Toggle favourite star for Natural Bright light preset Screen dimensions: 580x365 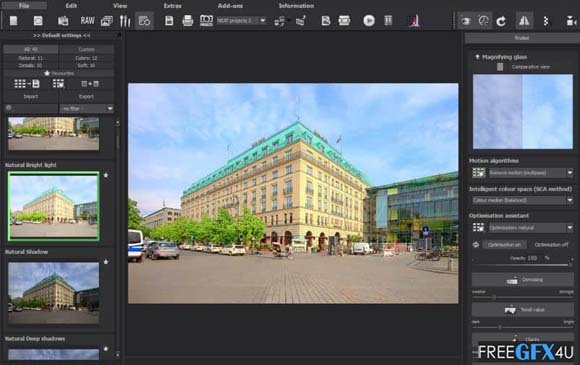point(106,175)
